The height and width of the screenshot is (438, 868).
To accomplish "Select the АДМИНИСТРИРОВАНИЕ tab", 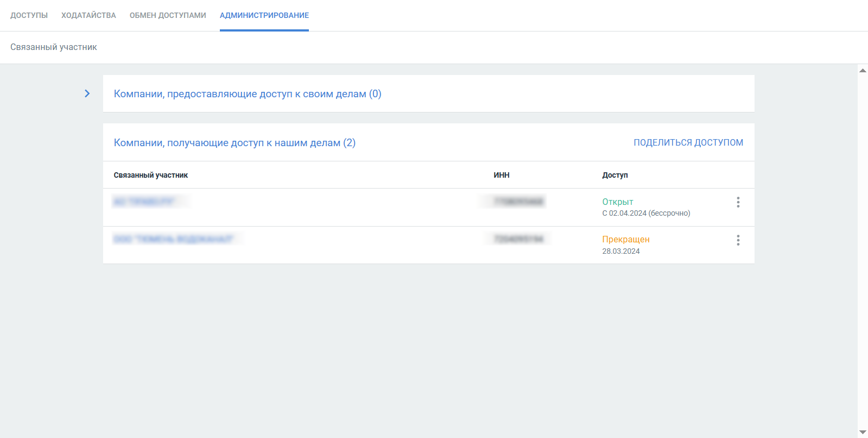I will [x=264, y=15].
